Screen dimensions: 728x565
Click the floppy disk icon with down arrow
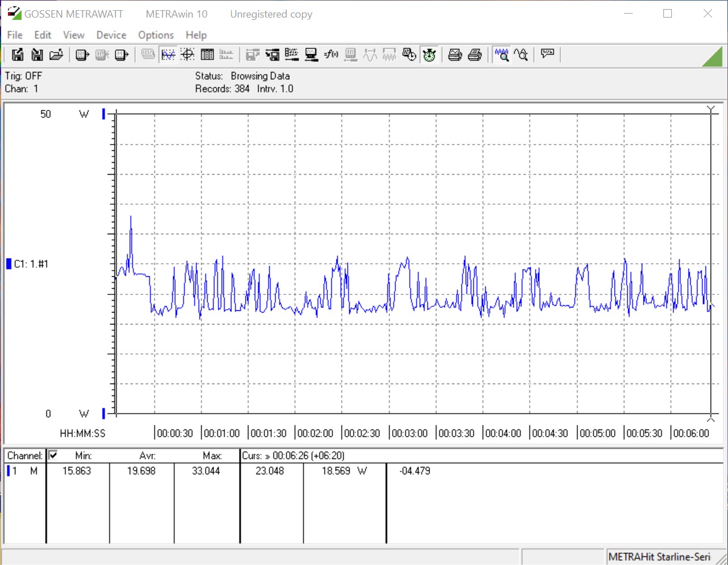coord(37,54)
